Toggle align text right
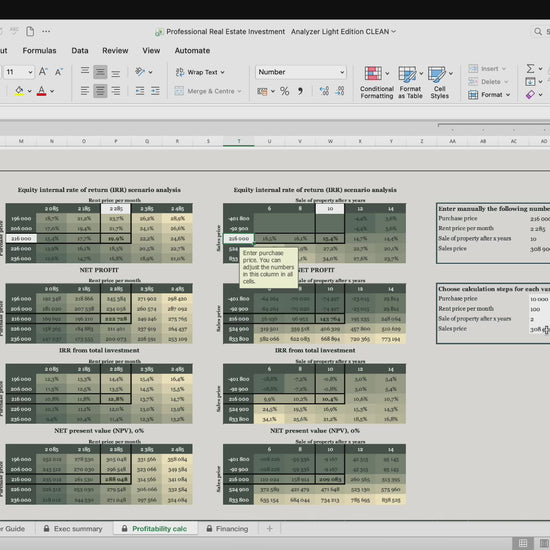The height and width of the screenshot is (550, 550). [116, 91]
